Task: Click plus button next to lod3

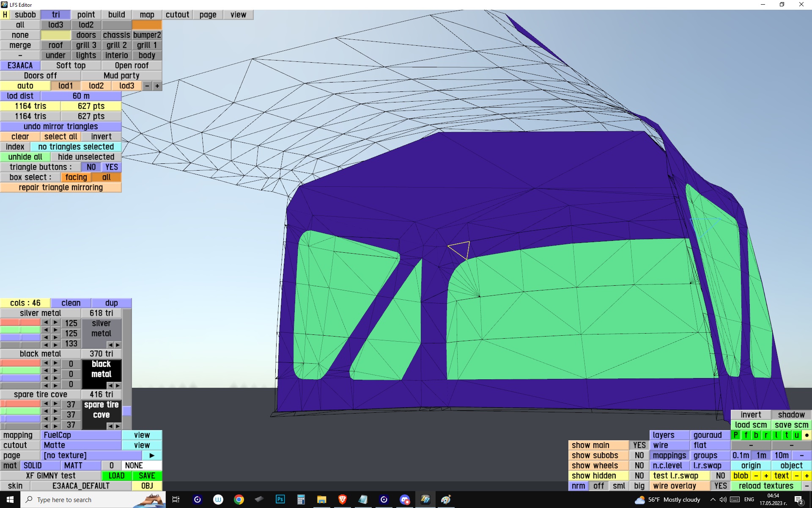Action: (x=157, y=86)
